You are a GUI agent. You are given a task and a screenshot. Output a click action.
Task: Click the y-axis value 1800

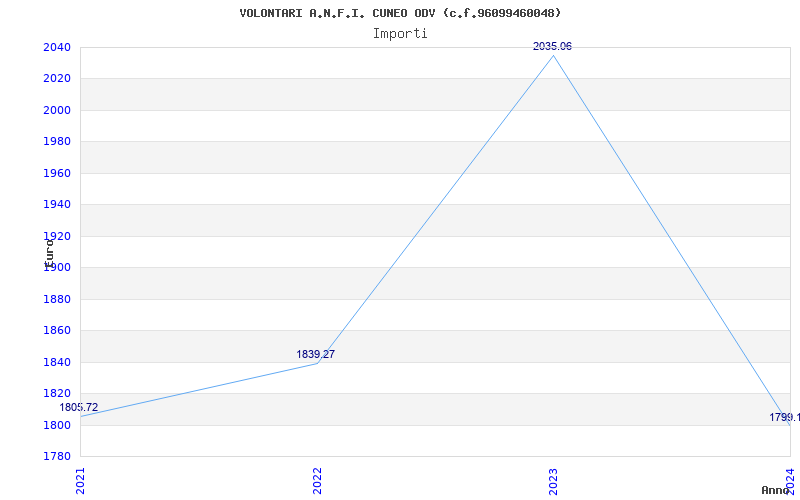tap(57, 425)
